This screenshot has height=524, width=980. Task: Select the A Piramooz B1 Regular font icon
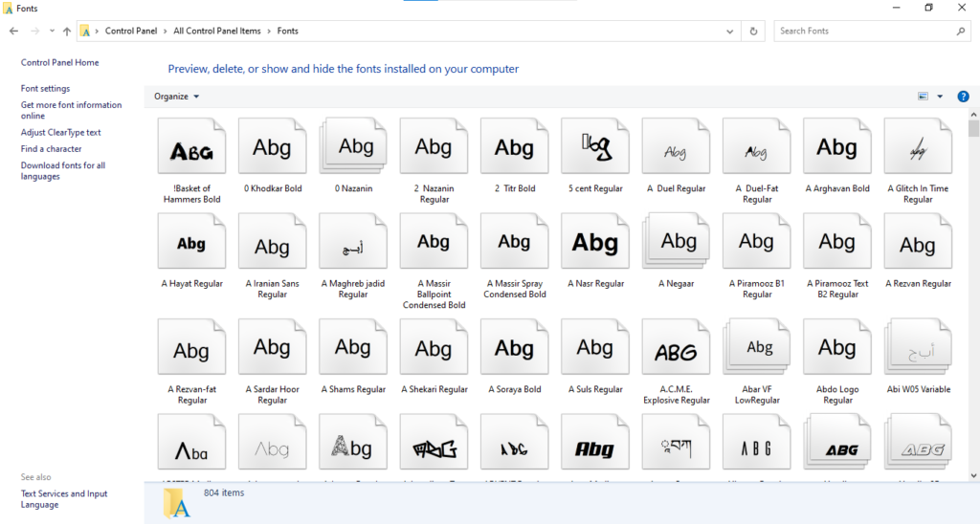pyautogui.click(x=756, y=242)
